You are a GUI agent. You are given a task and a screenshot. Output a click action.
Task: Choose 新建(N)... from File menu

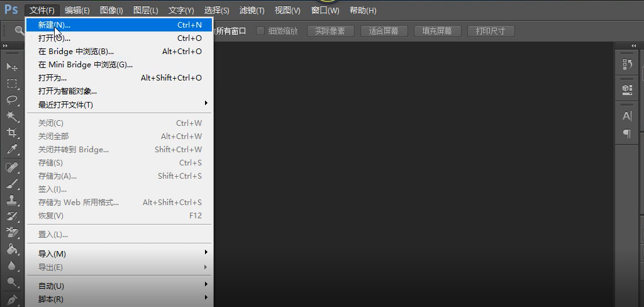tap(119, 25)
